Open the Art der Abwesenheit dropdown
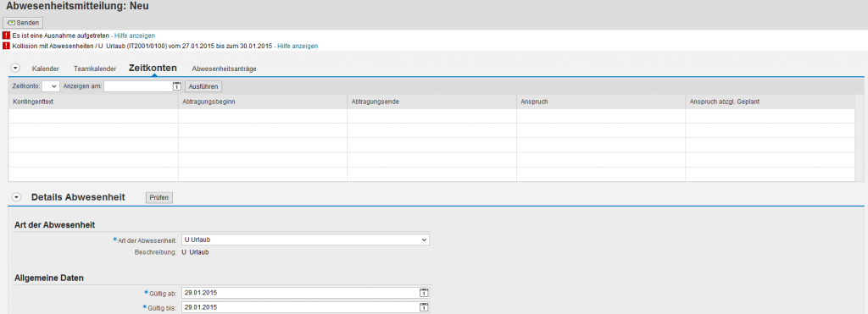 click(x=305, y=240)
